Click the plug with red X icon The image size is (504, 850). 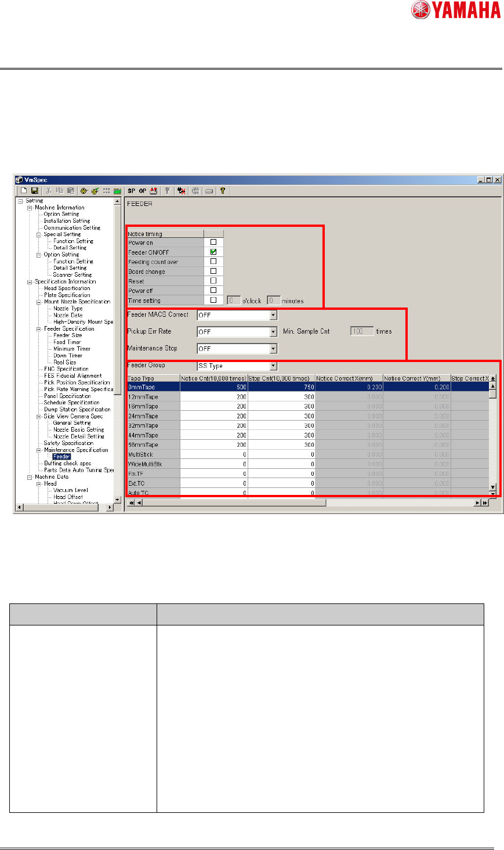(x=182, y=190)
